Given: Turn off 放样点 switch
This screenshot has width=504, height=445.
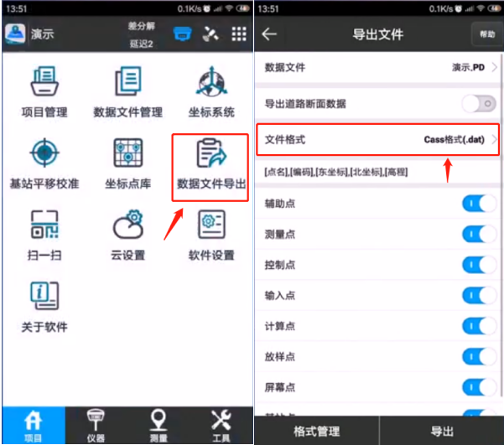Looking at the screenshot, I should (x=478, y=356).
